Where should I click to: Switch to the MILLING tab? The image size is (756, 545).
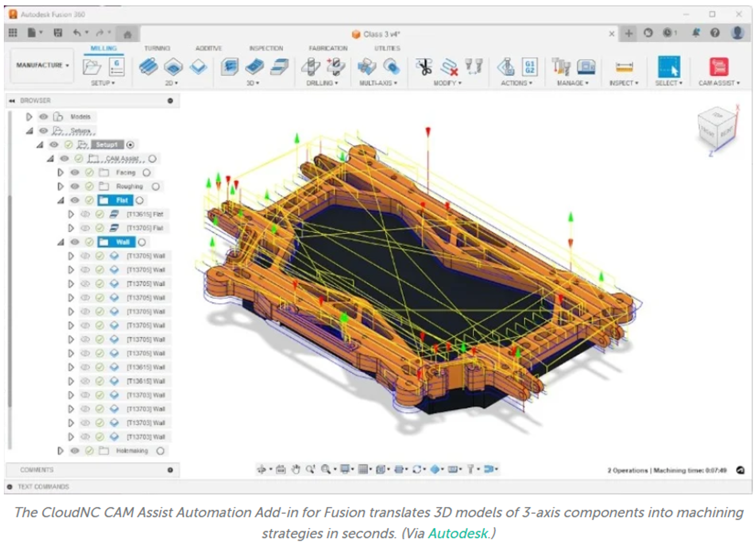104,48
